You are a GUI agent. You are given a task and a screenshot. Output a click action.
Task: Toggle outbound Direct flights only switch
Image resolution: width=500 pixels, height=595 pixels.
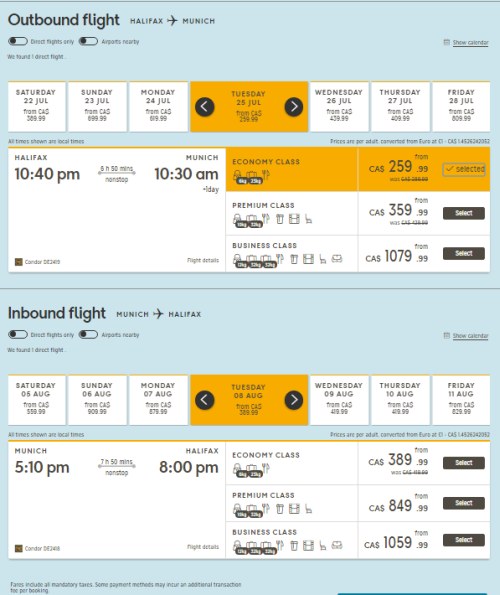18,41
